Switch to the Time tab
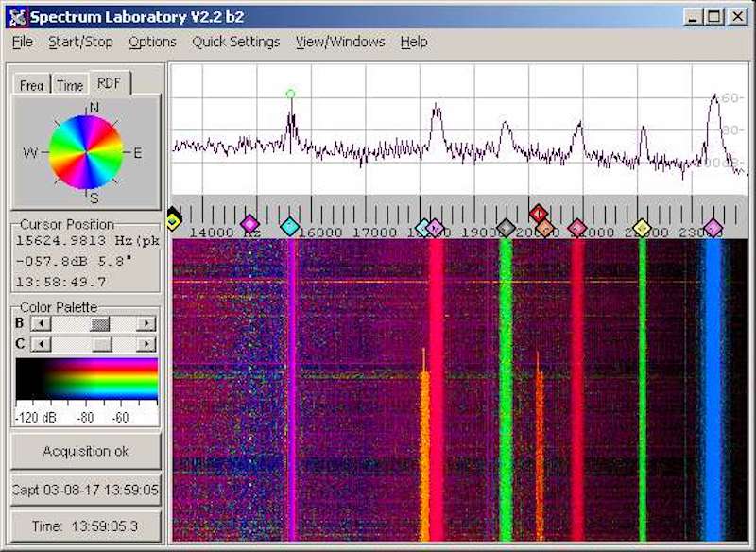Screen dimensions: 756x552 (x=70, y=85)
